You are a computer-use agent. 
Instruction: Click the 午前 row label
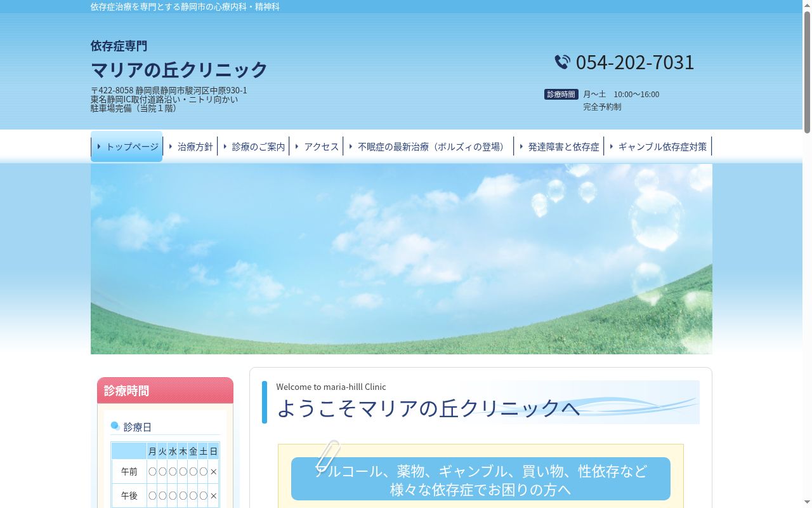pos(129,472)
